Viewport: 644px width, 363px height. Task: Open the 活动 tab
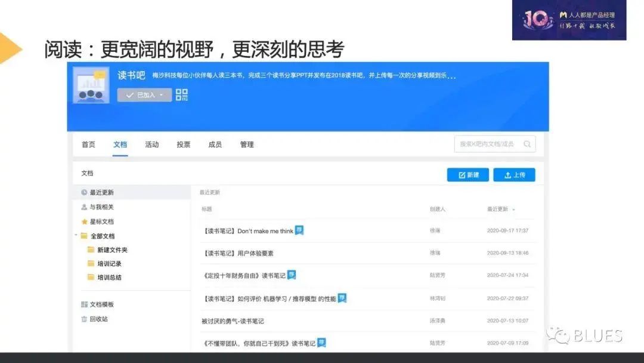click(x=151, y=144)
